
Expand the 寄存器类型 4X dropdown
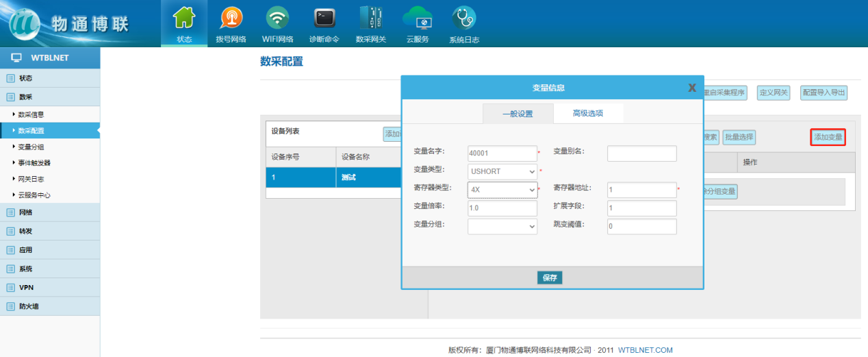[502, 190]
